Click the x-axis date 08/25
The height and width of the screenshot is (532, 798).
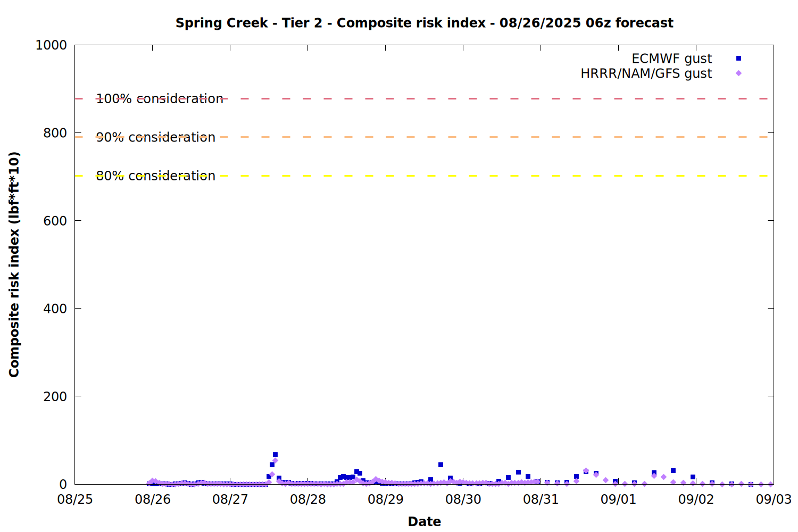click(75, 499)
